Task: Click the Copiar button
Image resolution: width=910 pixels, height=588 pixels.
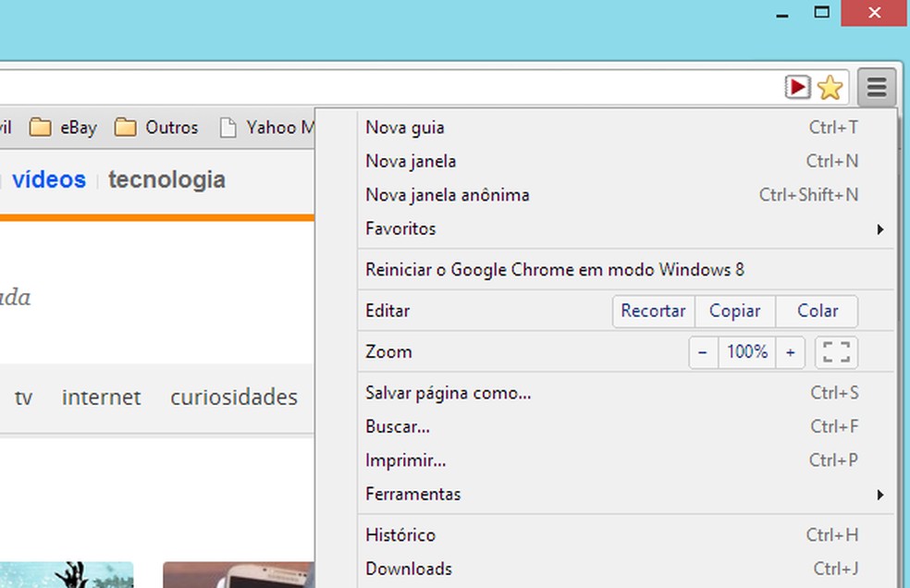Action: (734, 312)
